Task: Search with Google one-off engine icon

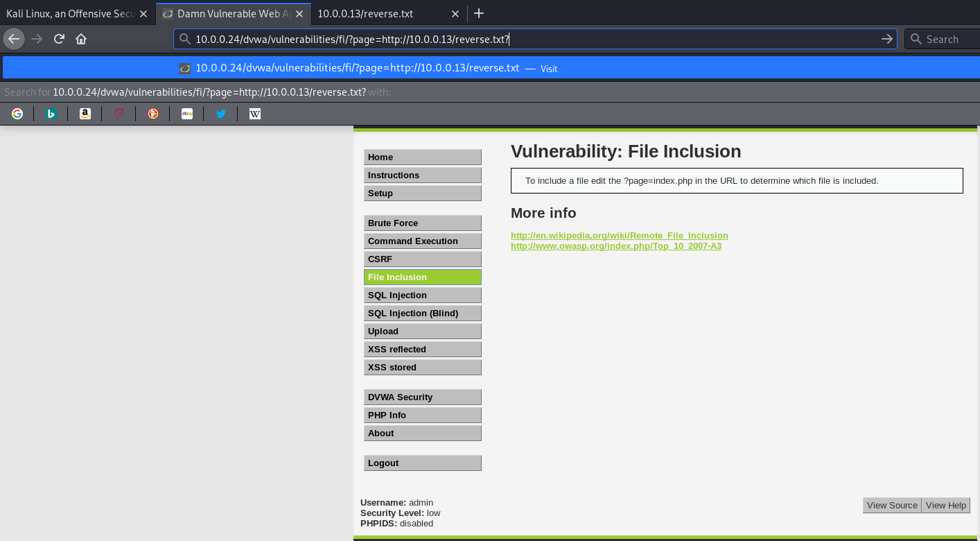Action: tap(17, 114)
